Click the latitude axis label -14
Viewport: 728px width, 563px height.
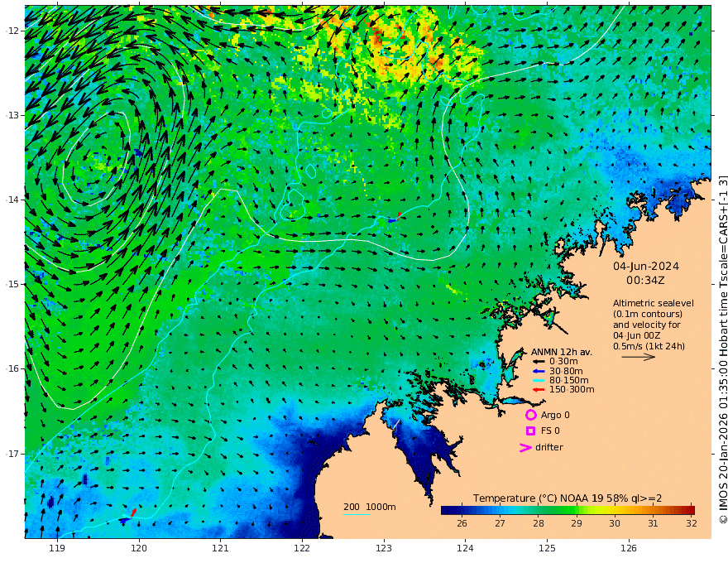click(x=12, y=200)
